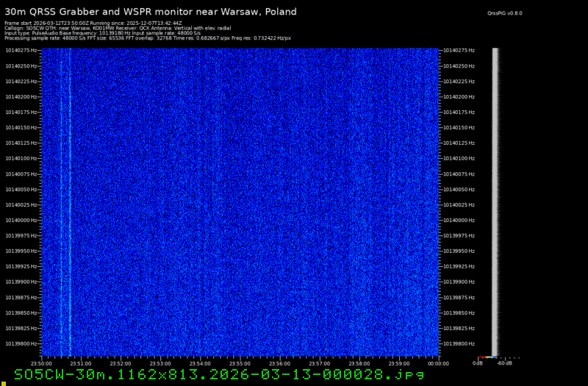This screenshot has height=386, width=588.
Task: Click the bright vertical streak near 23:50:45
Action: pyautogui.click(x=70, y=199)
